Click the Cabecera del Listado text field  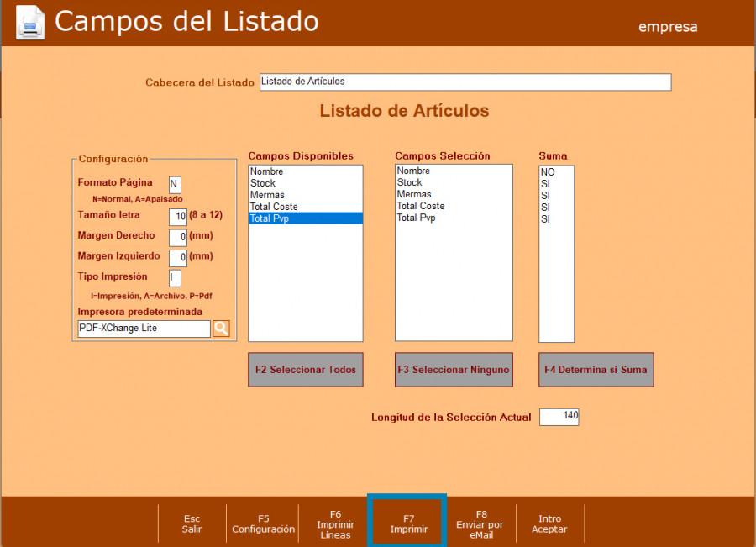[465, 82]
